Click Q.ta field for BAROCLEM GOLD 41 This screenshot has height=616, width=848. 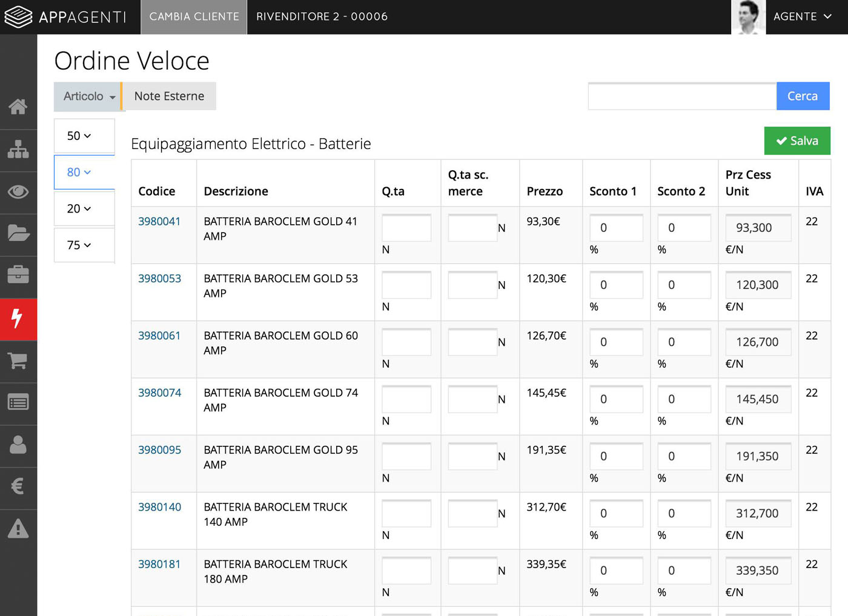[x=406, y=228]
